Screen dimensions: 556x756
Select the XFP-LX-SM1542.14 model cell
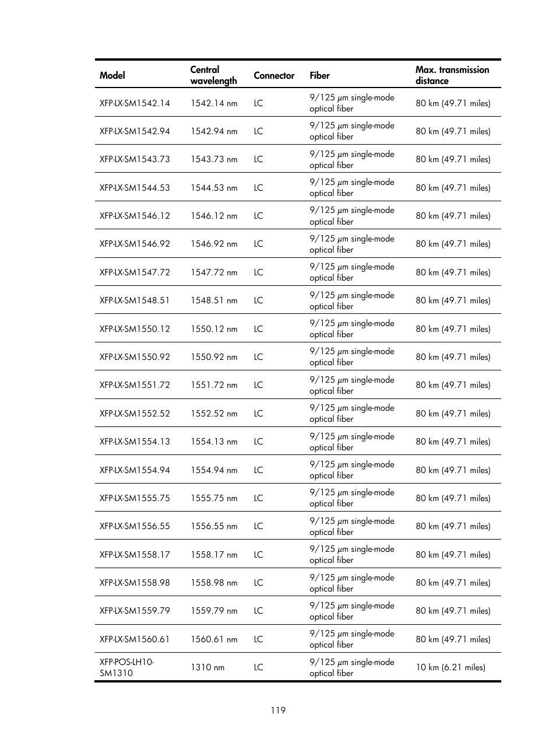(135, 103)
